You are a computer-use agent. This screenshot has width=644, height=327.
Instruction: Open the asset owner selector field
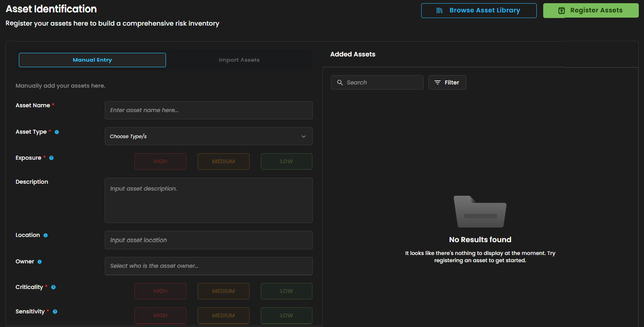[208, 266]
